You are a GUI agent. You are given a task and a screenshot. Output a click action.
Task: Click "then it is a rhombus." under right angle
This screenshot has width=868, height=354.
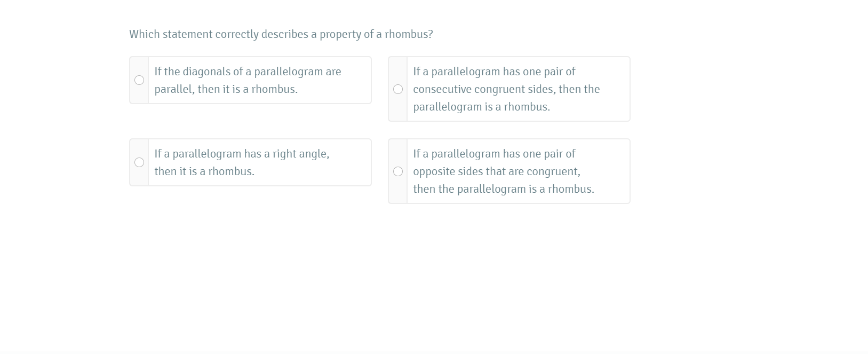point(204,171)
